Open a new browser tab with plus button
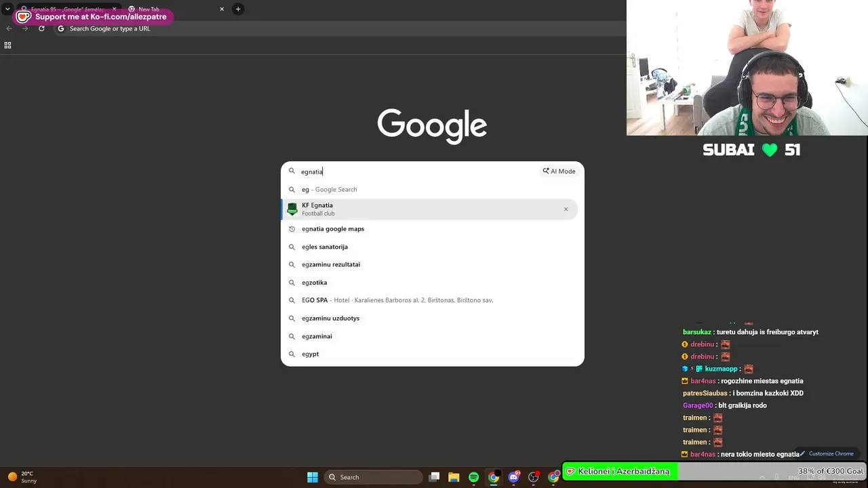The image size is (868, 488). (x=238, y=9)
